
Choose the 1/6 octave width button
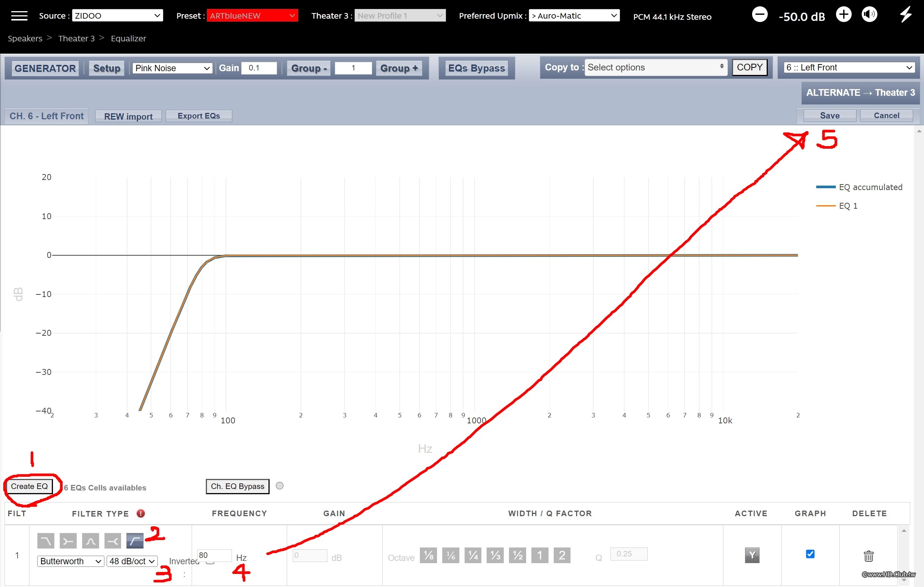tap(450, 555)
